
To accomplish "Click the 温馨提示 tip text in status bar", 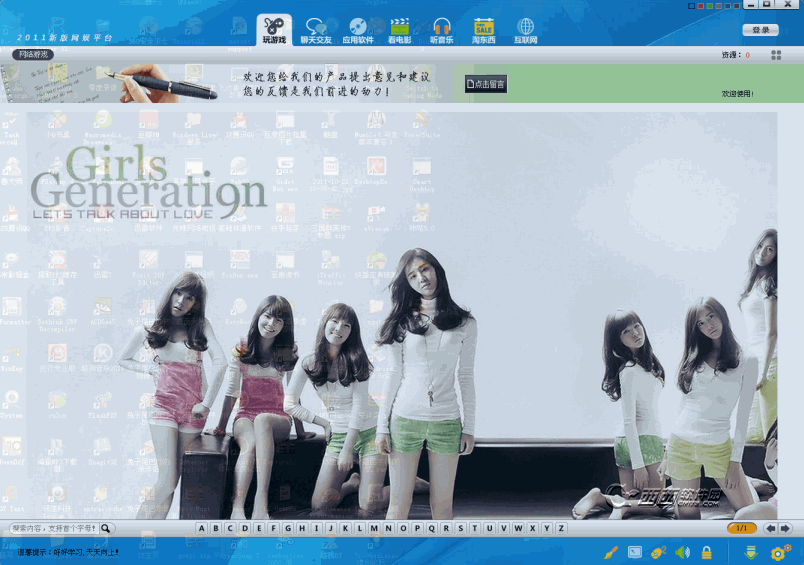I will click(x=68, y=552).
